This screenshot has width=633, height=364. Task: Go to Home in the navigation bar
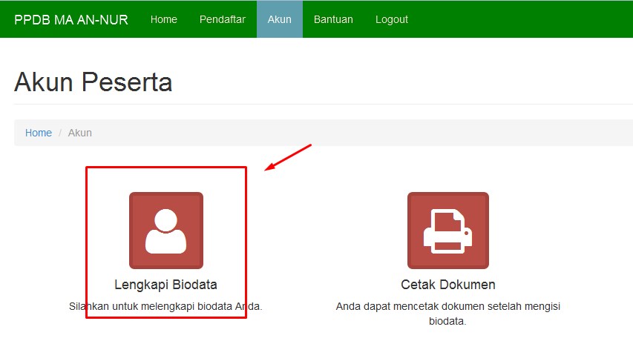[x=163, y=19]
